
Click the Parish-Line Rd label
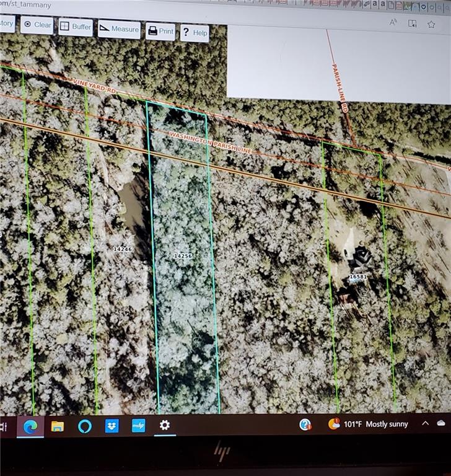tap(340, 88)
